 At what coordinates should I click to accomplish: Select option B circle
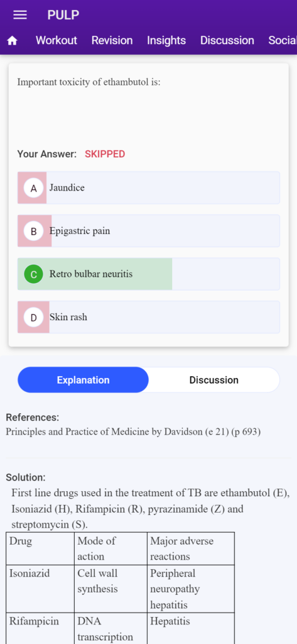click(34, 231)
